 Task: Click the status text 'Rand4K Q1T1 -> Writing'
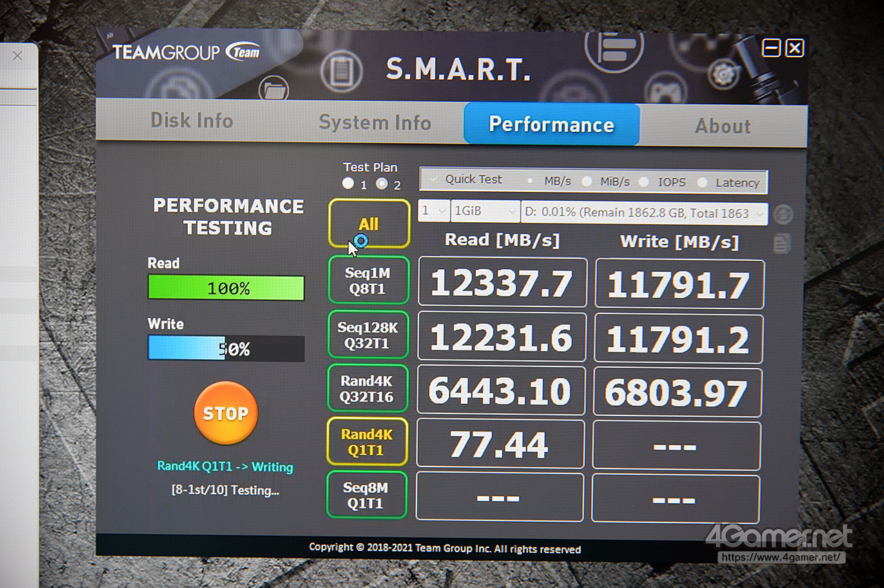[x=225, y=467]
